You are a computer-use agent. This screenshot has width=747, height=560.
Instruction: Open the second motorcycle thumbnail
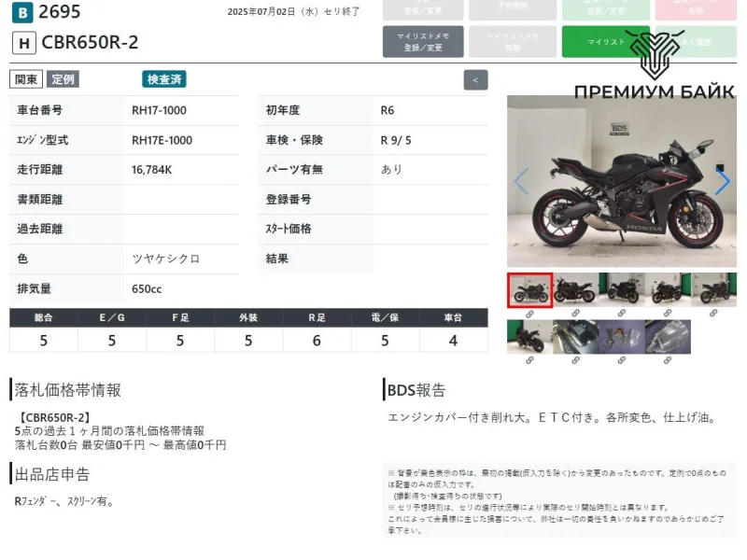tap(575, 289)
